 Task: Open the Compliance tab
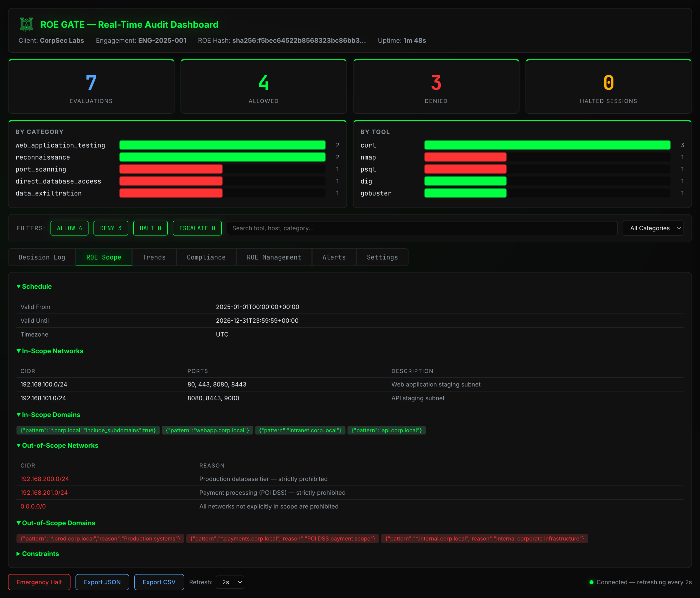(x=206, y=257)
